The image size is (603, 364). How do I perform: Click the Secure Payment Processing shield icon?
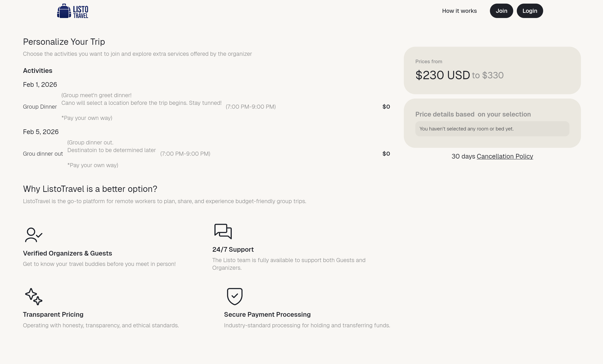point(234,297)
